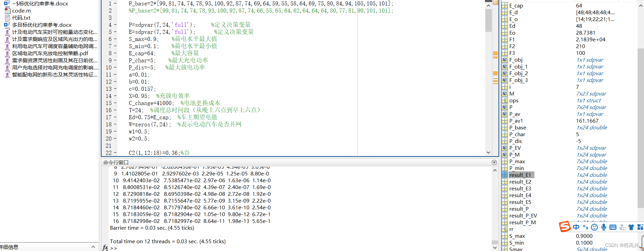
Task: Activate Sogou voice input microphone
Action: coord(603,227)
